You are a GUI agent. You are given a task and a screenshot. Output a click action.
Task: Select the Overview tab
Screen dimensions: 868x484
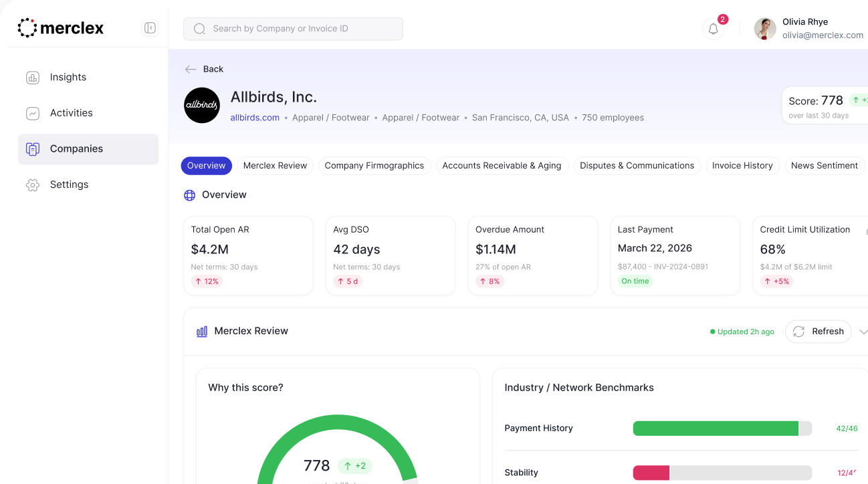[207, 166]
